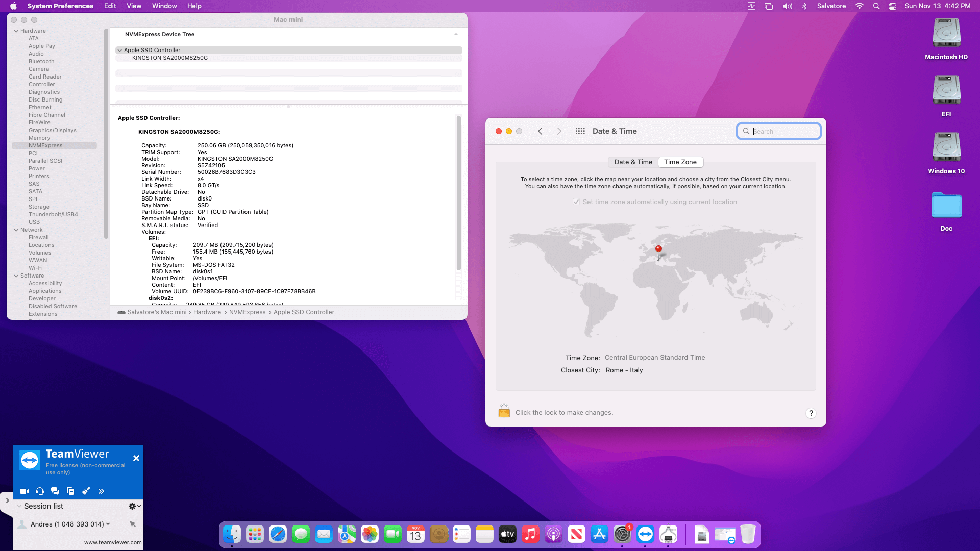This screenshot has width=980, height=551.
Task: Open Maps app in the Dock
Action: coord(347,534)
